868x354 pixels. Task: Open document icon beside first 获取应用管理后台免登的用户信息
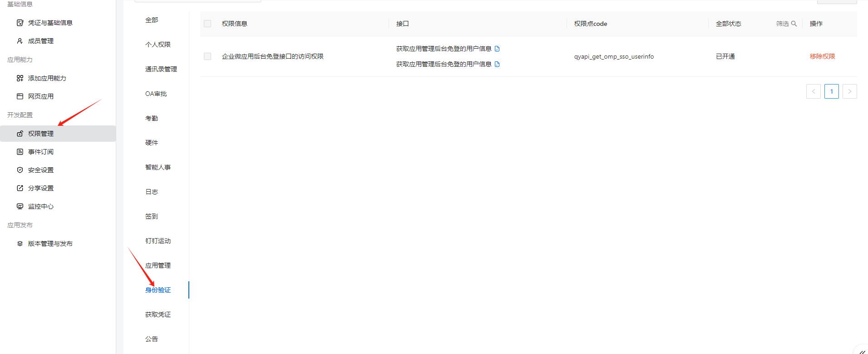497,49
